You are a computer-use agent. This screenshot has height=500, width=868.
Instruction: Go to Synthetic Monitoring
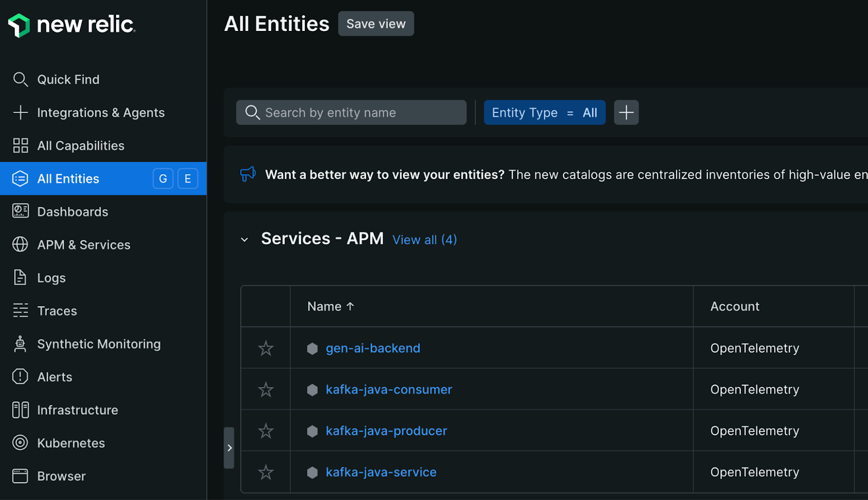click(x=99, y=344)
